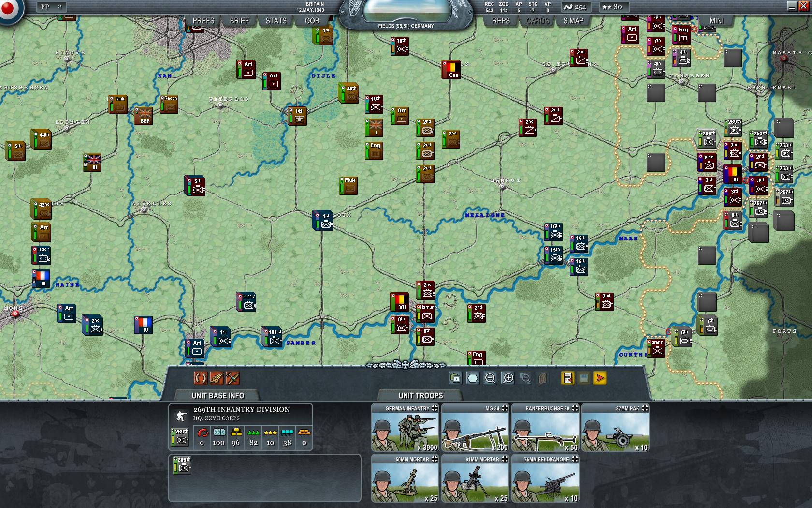Image resolution: width=812 pixels, height=508 pixels.
Task: Select the Panzerbuchse 38 troop card
Action: pos(545,428)
